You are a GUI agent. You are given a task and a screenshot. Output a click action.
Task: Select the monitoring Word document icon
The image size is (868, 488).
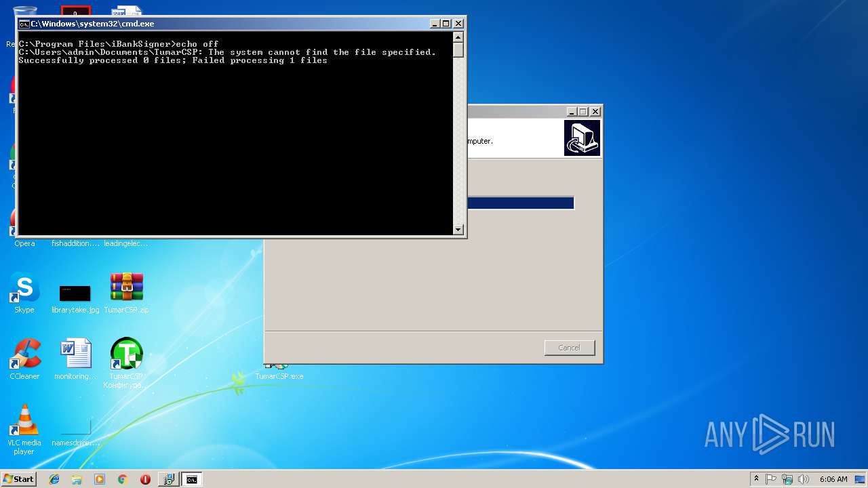[75, 359]
